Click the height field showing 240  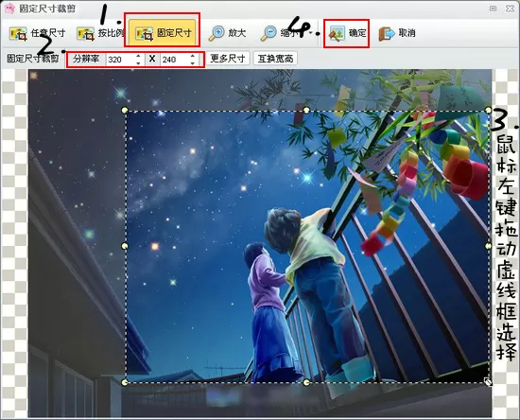coord(175,60)
